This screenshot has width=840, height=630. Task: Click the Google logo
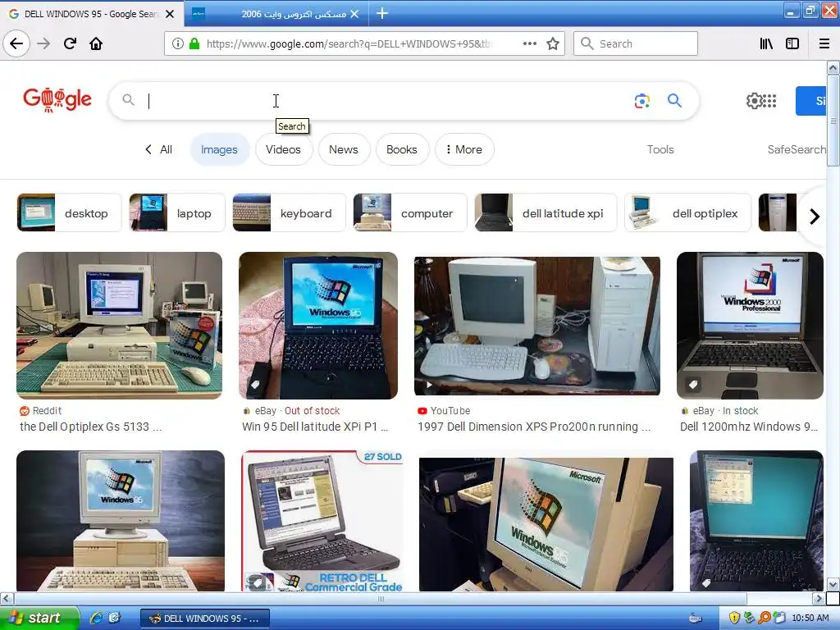click(x=57, y=99)
